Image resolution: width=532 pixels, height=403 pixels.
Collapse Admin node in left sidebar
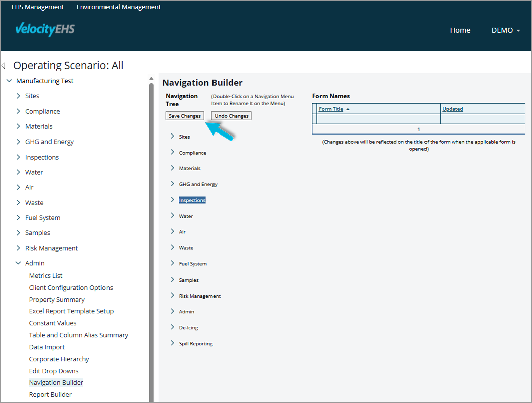click(18, 263)
